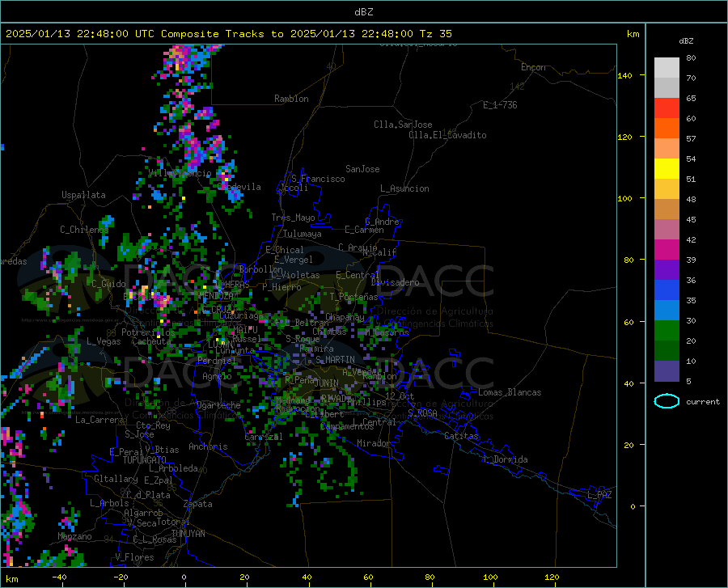Click the MENDOZA city label
Image resolution: width=728 pixels, height=588 pixels.
[x=215, y=295]
